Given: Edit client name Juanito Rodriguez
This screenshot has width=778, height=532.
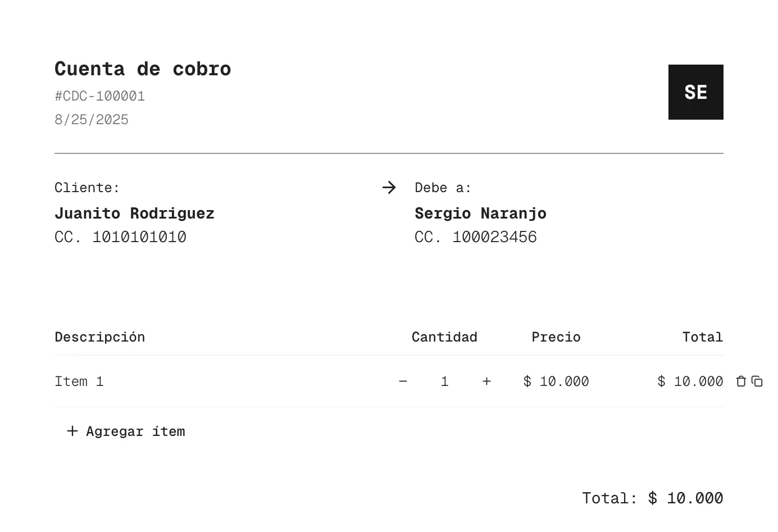Looking at the screenshot, I should coord(134,213).
